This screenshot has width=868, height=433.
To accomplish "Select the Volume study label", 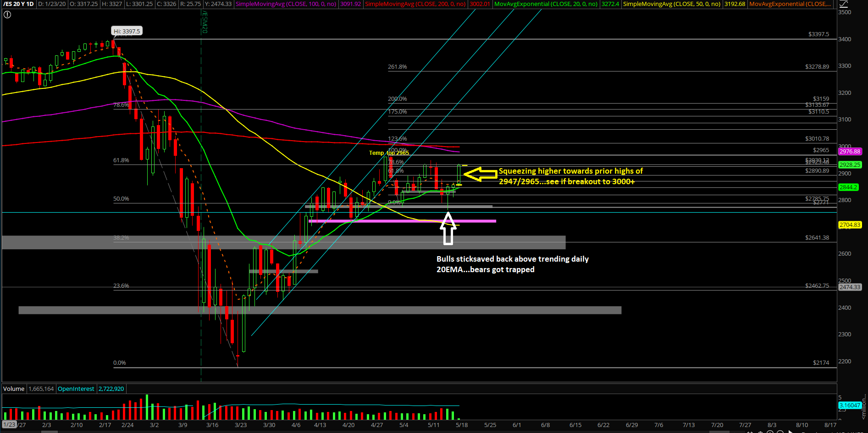I will tap(14, 389).
